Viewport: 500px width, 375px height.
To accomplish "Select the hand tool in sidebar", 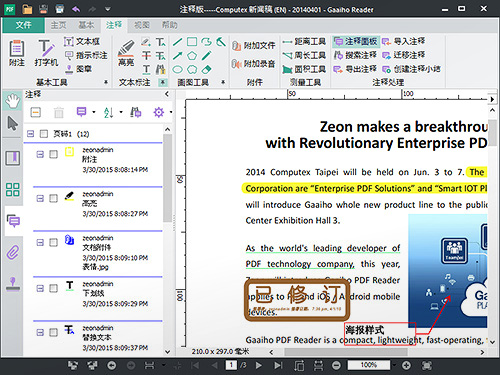I will (x=13, y=101).
